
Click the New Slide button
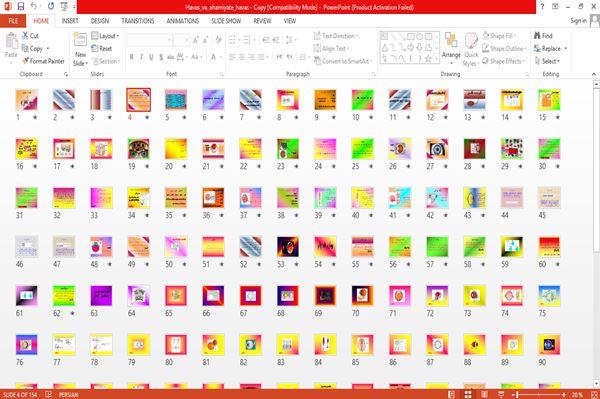tap(80, 50)
